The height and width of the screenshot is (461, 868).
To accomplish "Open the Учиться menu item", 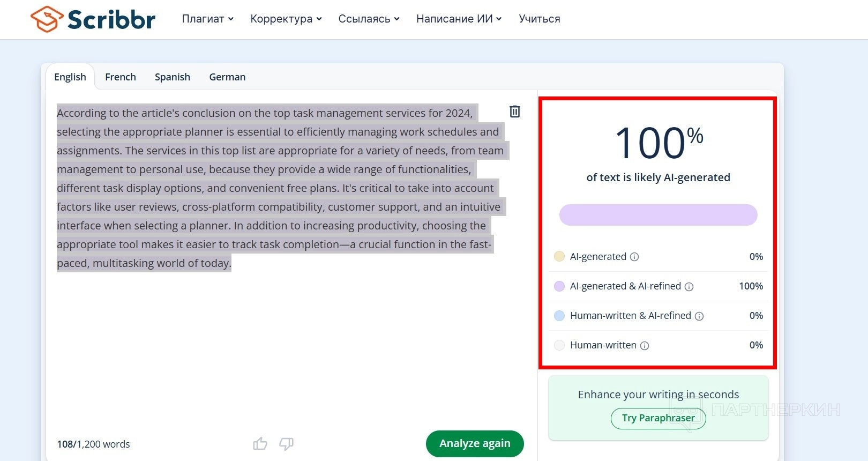I will [540, 19].
